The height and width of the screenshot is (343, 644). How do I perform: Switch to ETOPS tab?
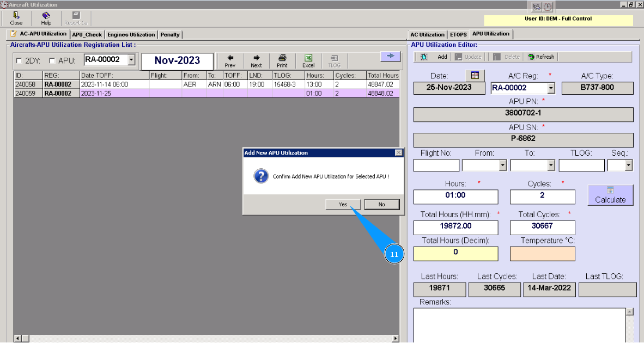pyautogui.click(x=458, y=35)
